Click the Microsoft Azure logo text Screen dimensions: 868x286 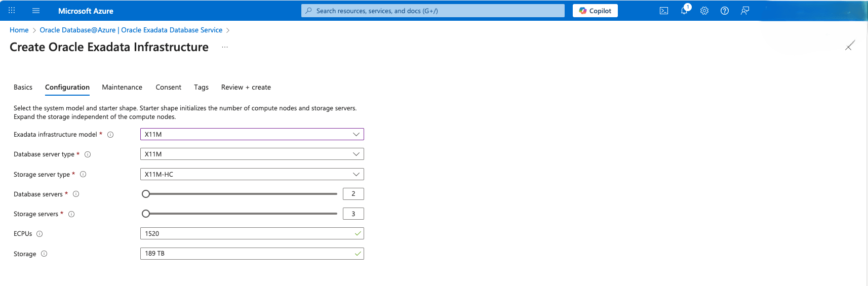click(x=86, y=11)
